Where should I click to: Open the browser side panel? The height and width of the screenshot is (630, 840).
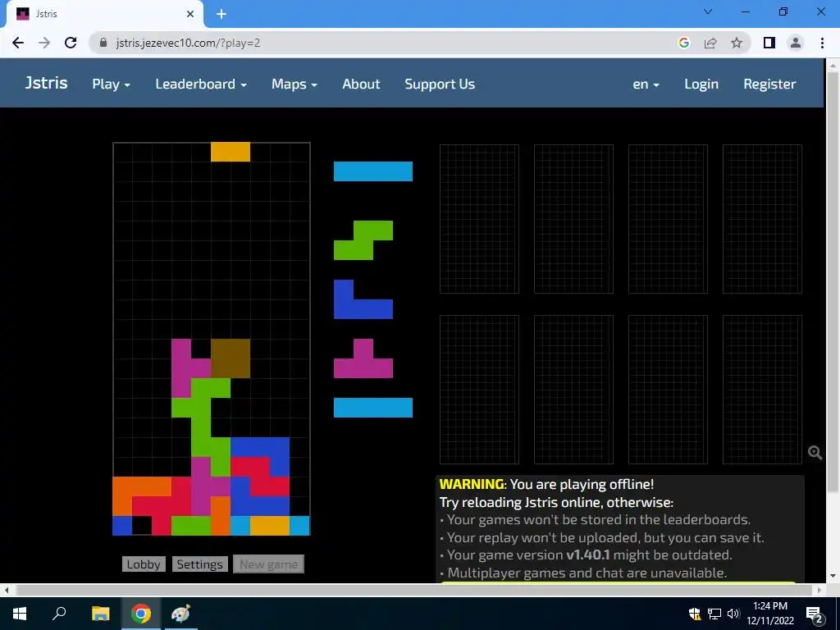pyautogui.click(x=769, y=43)
